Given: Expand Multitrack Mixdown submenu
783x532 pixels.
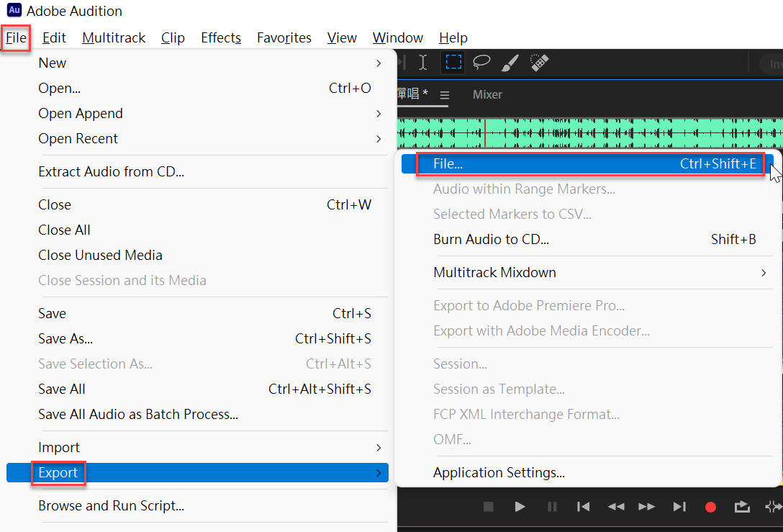Looking at the screenshot, I should click(x=587, y=273).
